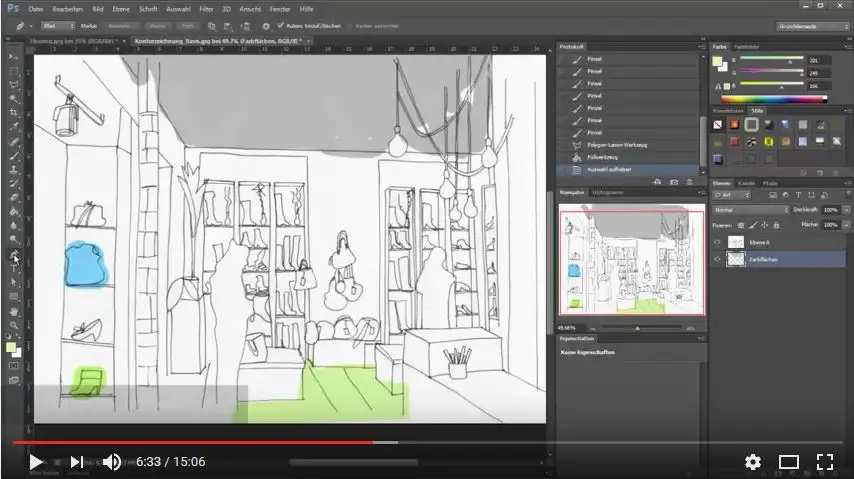Select the Paint Bucket tool
The image size is (854, 479).
click(14, 212)
